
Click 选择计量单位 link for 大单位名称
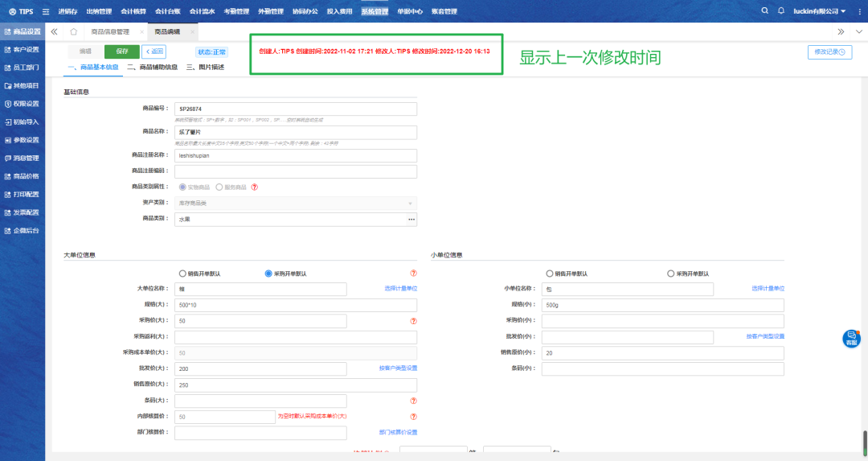(400, 288)
